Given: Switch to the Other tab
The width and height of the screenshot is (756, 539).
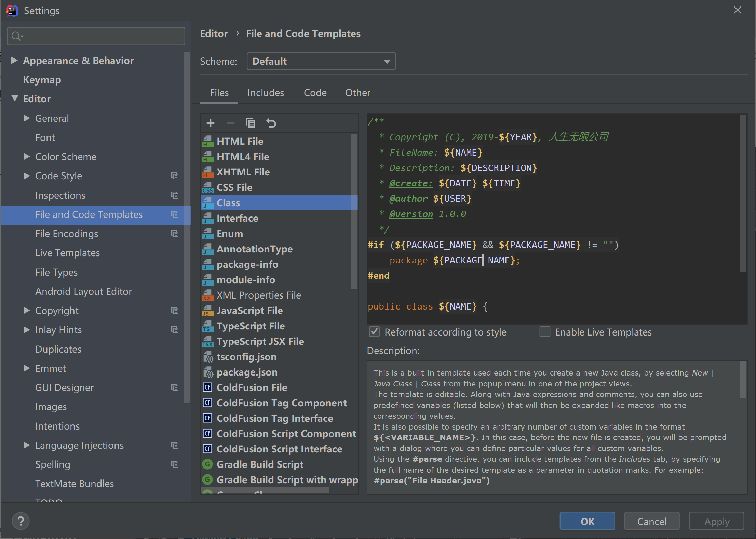Looking at the screenshot, I should pyautogui.click(x=357, y=93).
